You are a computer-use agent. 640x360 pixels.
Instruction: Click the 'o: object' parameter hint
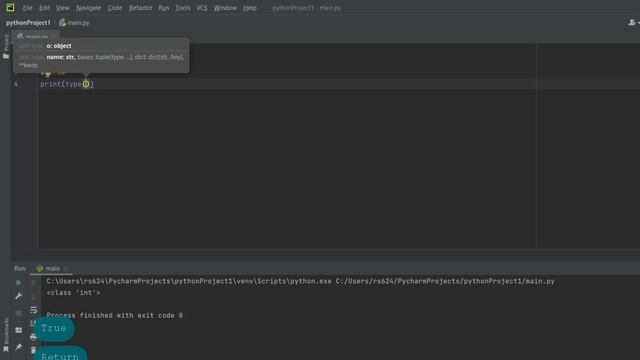(59, 46)
